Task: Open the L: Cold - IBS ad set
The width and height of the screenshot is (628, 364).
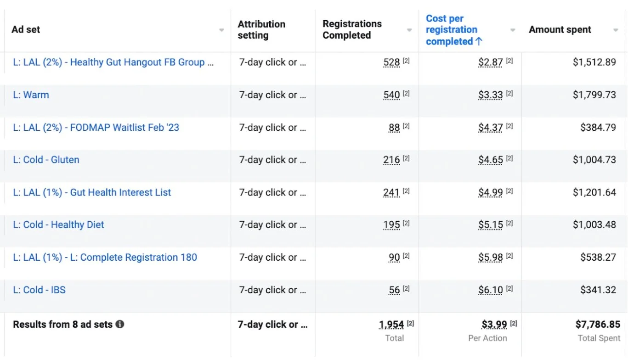Action: click(39, 290)
